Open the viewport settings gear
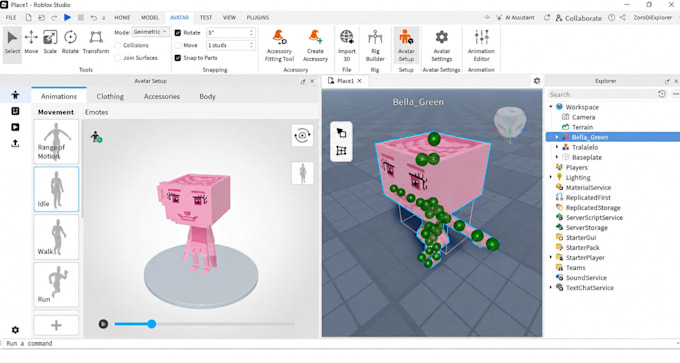 pos(537,81)
